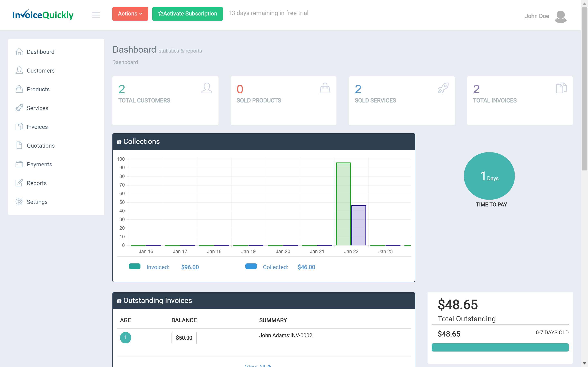Click the Products bag icon in sidebar

[19, 89]
